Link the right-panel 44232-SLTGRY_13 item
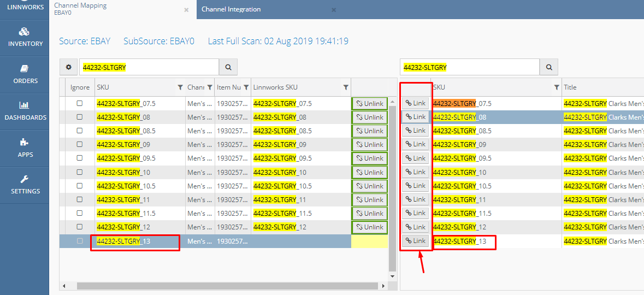Viewport: 644px width, 295px height. (416, 241)
